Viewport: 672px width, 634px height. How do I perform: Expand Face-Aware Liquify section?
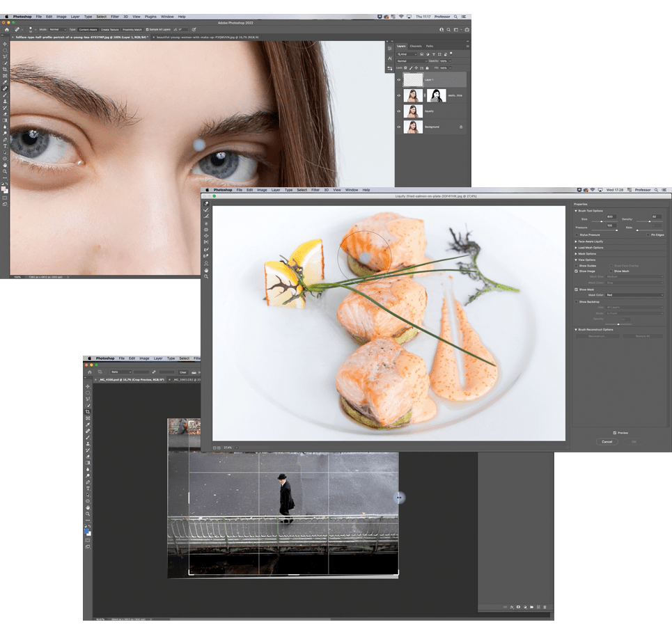pos(576,241)
